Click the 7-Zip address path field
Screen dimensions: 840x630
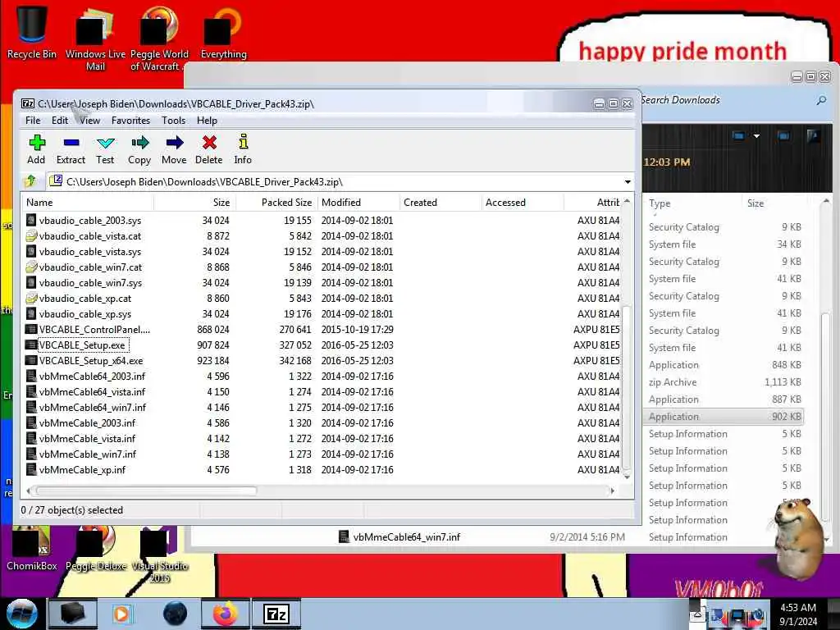(x=340, y=181)
